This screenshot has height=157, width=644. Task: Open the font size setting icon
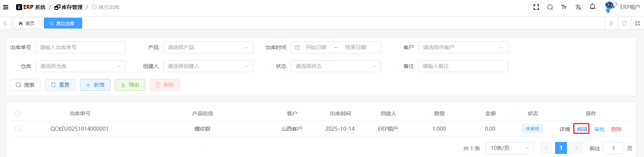[x=564, y=7]
